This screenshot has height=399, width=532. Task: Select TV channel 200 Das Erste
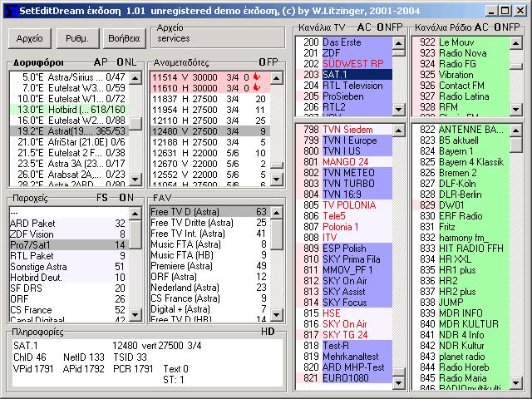point(344,42)
